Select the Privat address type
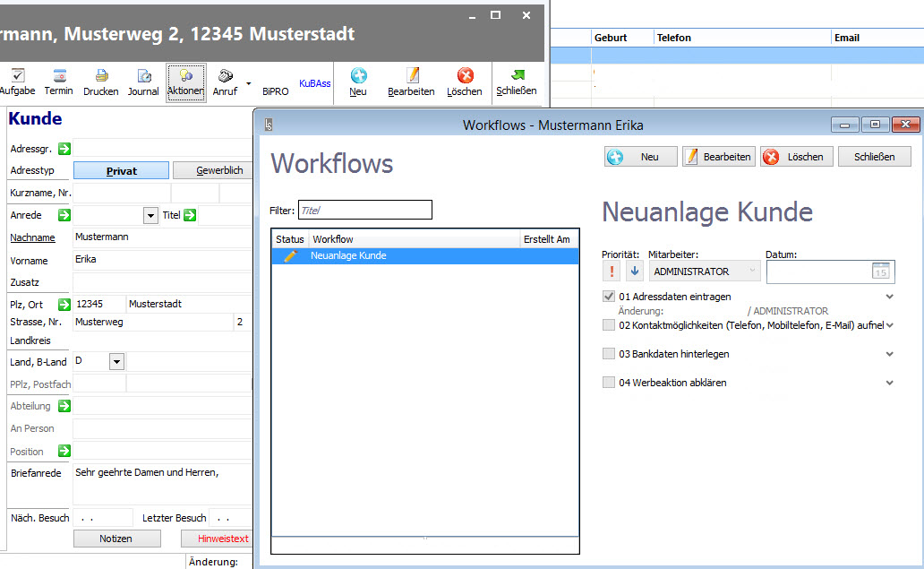Screen dimensions: 924x569 (x=121, y=170)
